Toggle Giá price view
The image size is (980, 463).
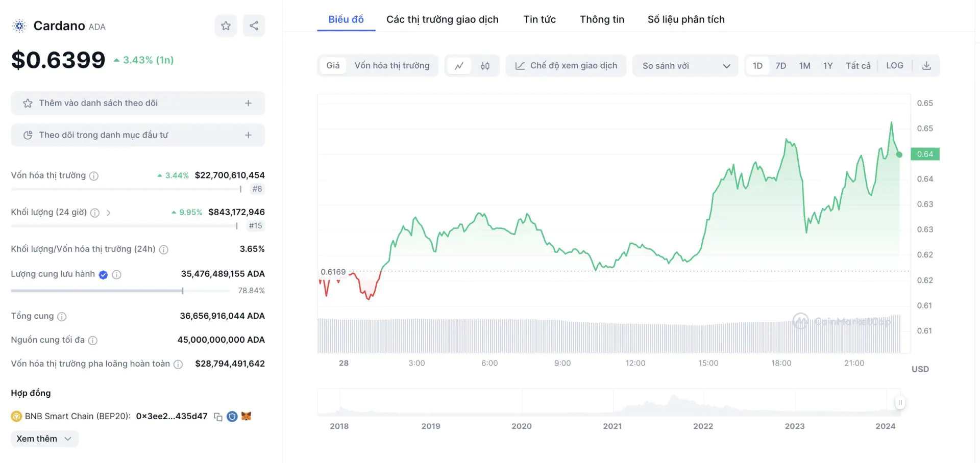pyautogui.click(x=333, y=66)
